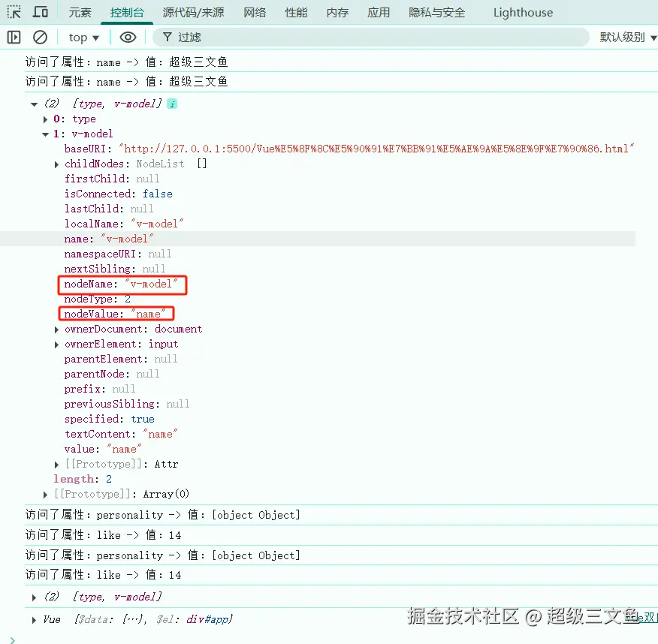The height and width of the screenshot is (644, 658).
Task: Click the console prompt input caret
Action: (13, 639)
